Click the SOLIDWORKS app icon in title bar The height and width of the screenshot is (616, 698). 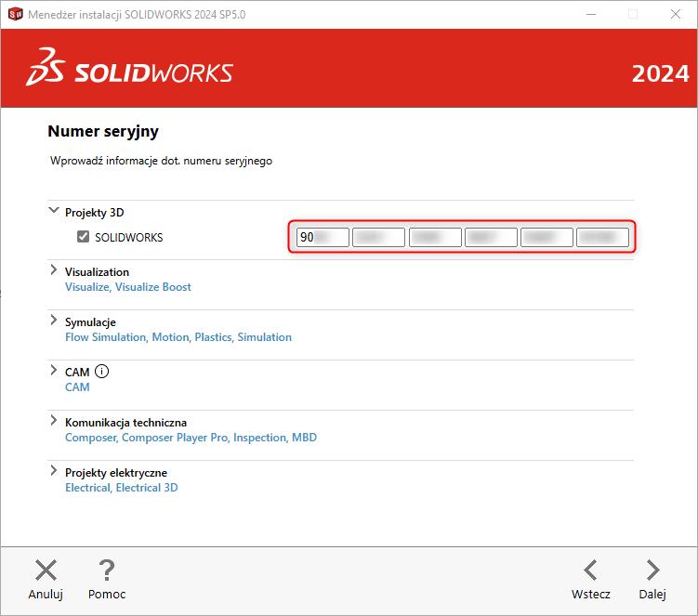16,14
